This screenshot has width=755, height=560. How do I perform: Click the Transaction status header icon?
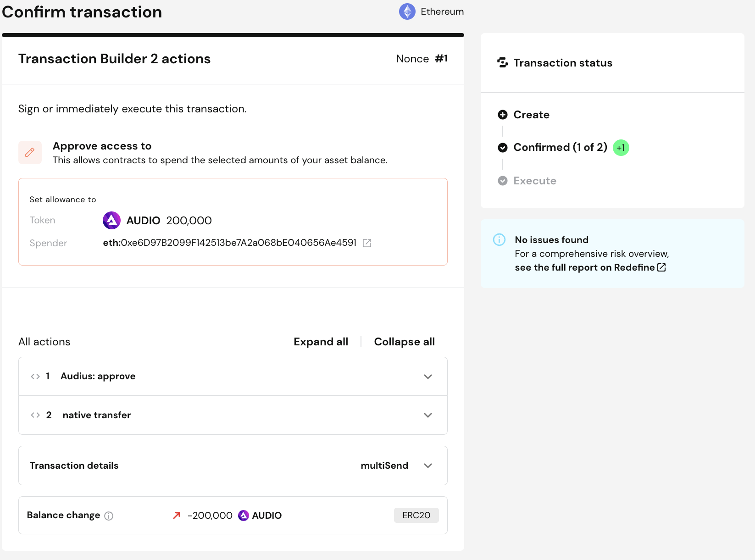pos(503,63)
